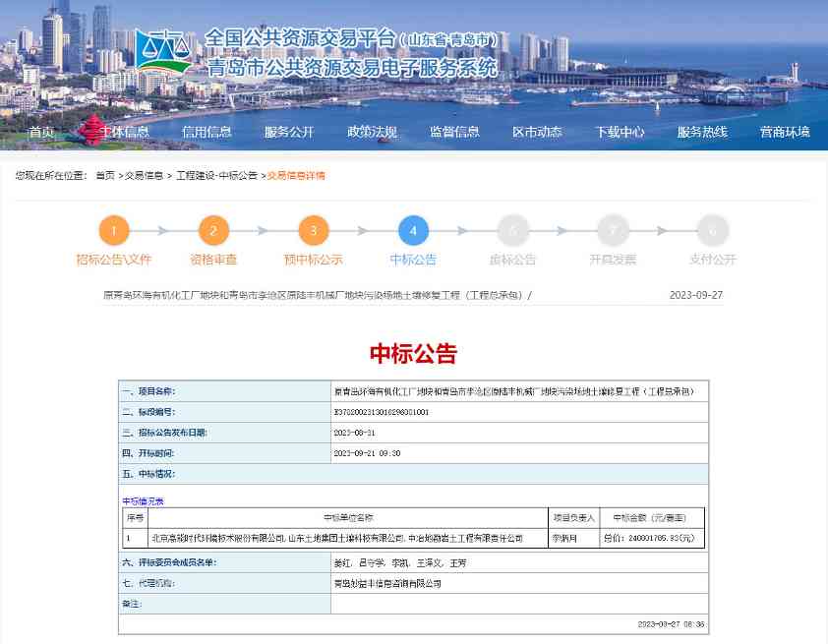Click the 支付公开 step circle
The image size is (828, 644).
[713, 231]
